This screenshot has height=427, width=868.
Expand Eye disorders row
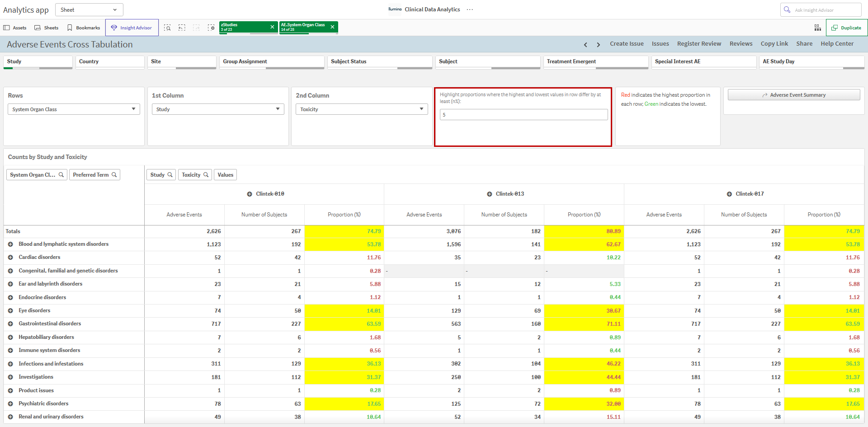[x=10, y=311]
